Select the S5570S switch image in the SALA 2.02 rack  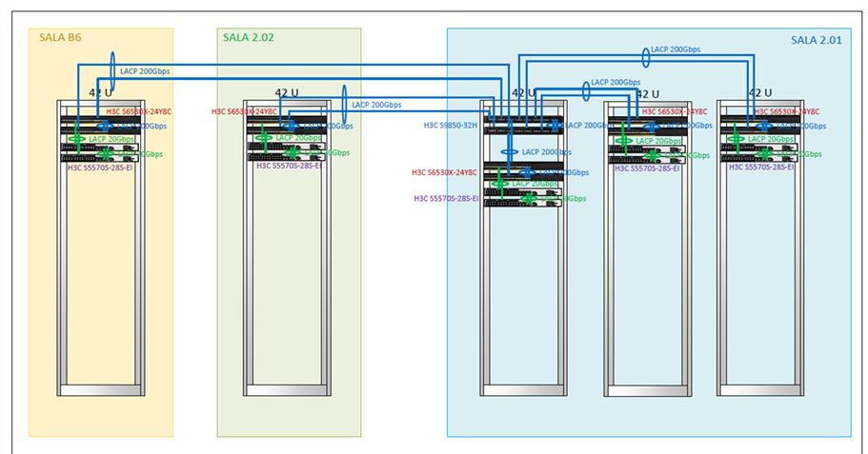click(286, 151)
